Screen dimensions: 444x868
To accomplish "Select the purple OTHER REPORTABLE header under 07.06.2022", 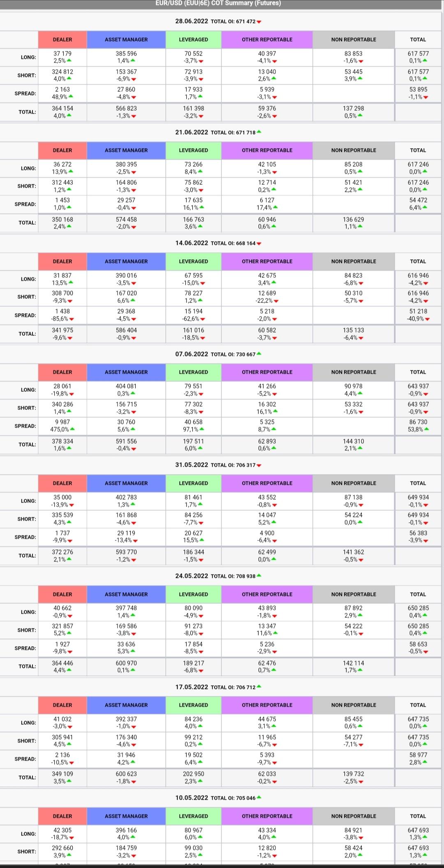I will [267, 372].
